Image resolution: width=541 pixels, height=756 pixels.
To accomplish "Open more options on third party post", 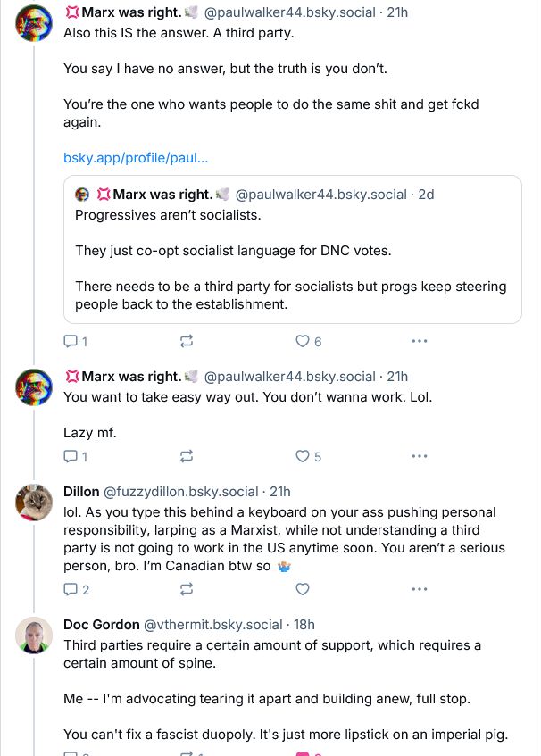I will pyautogui.click(x=419, y=341).
